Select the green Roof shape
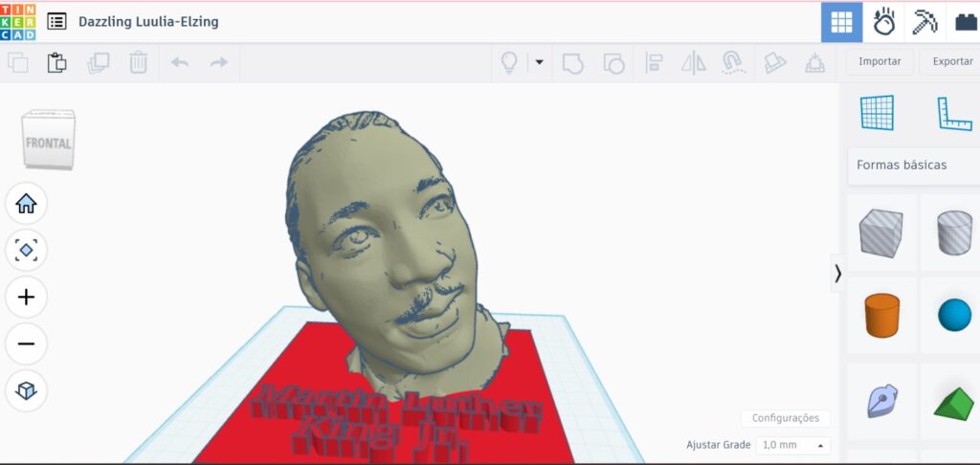Screen dimensions: 980x465 [x=954, y=404]
